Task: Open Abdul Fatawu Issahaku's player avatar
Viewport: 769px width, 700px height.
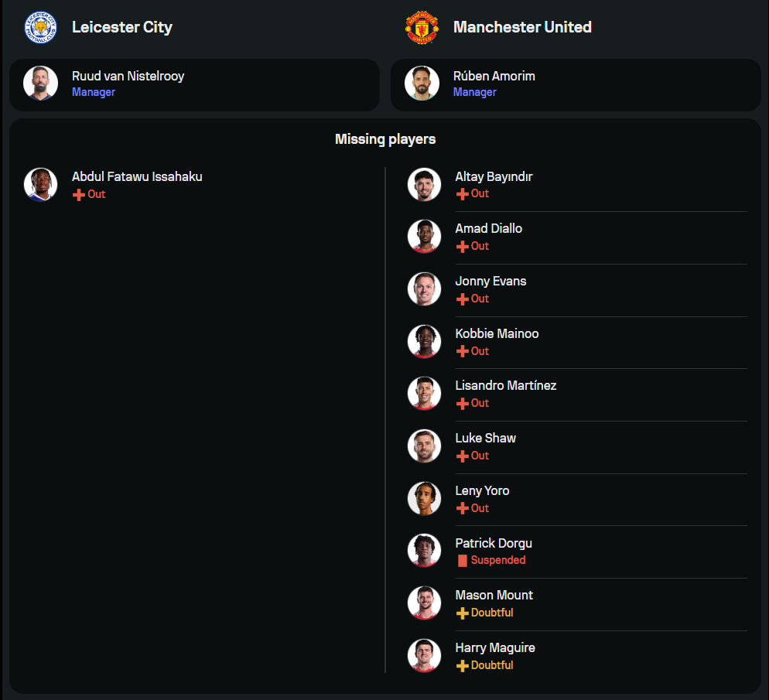Action: (x=40, y=184)
